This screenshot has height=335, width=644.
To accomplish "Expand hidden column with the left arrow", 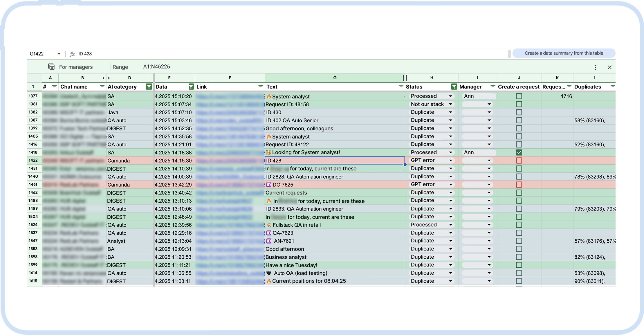I will (103, 78).
